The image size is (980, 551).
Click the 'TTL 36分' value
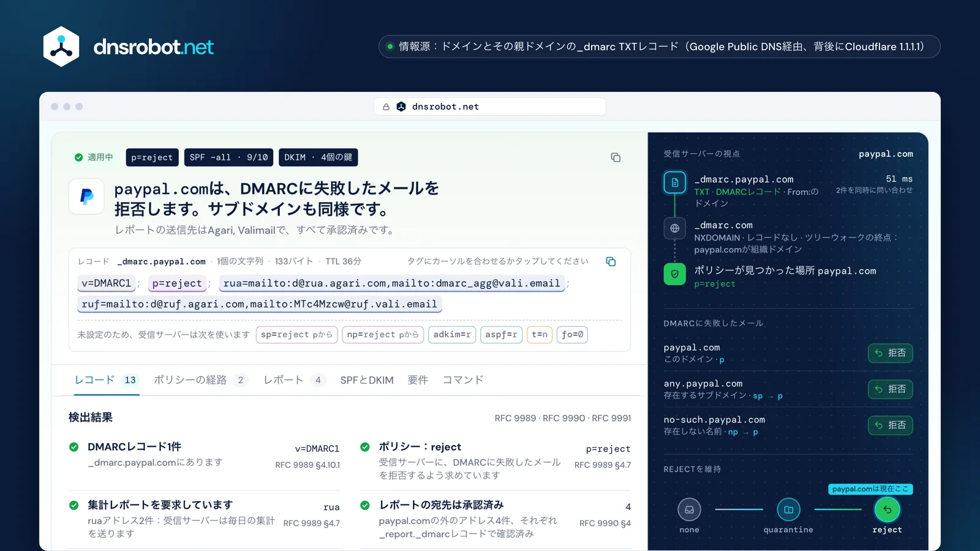click(344, 261)
